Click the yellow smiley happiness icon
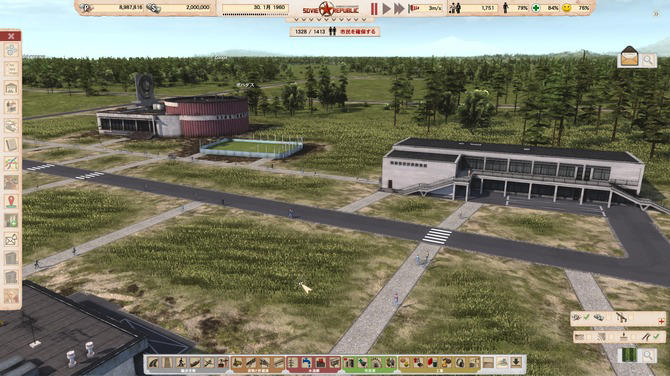The width and height of the screenshot is (670, 376). (566, 8)
